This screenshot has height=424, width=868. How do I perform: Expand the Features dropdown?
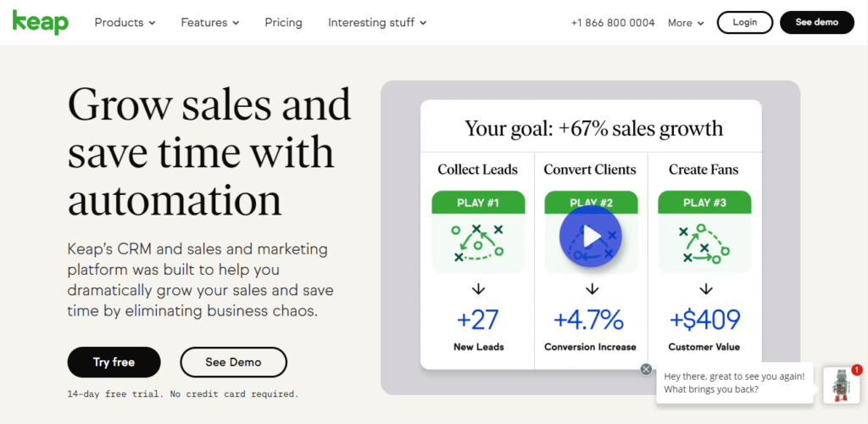[209, 23]
